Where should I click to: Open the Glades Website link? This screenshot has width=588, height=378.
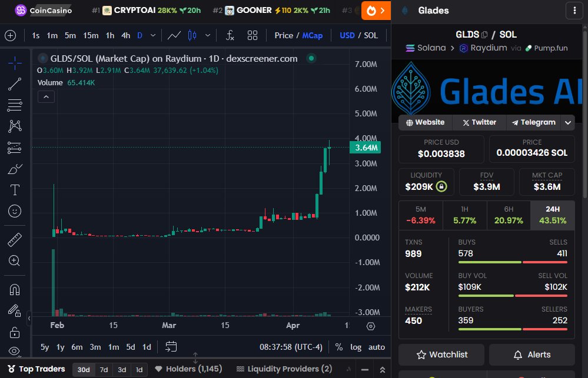pos(425,122)
